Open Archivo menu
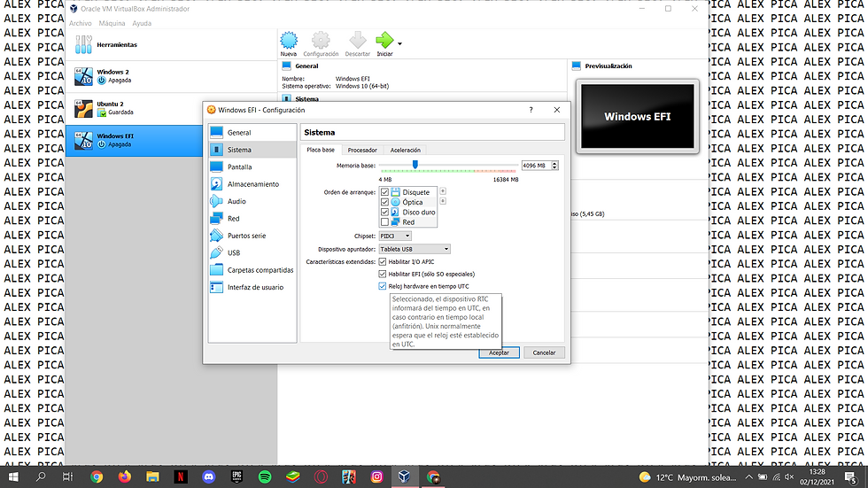 pyautogui.click(x=81, y=23)
